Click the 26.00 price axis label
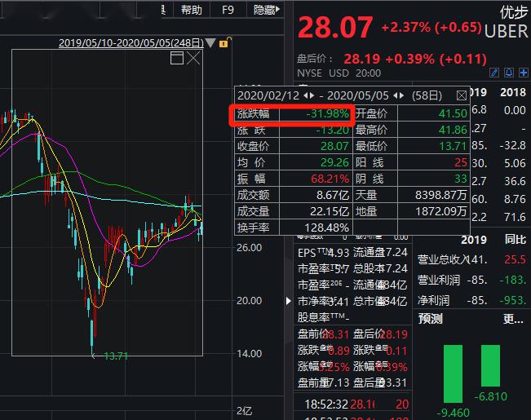 (250, 248)
